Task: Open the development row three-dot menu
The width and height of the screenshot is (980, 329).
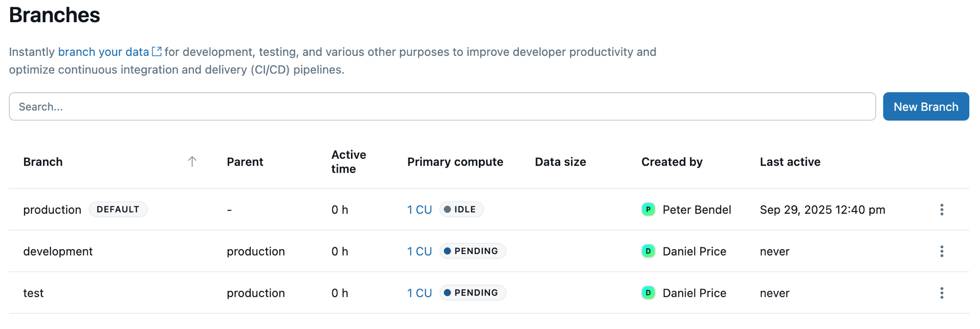Action: pyautogui.click(x=941, y=251)
